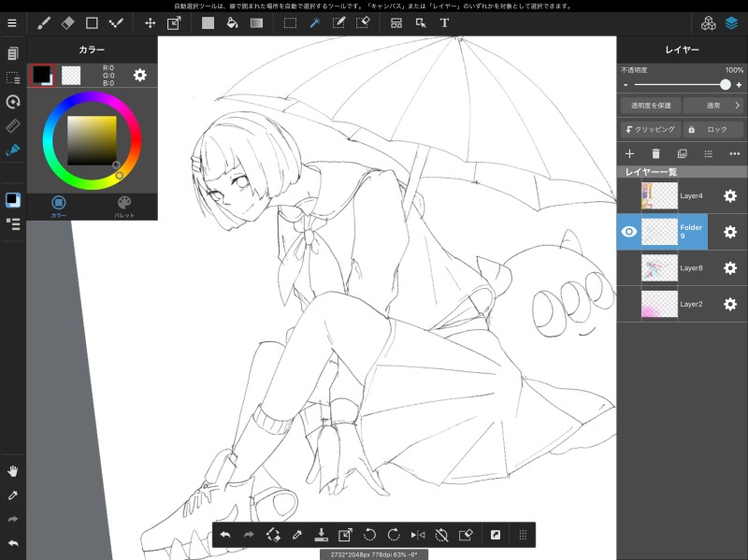Screen dimensions: 748x560
Task: Toggle visibility of Layer4
Action: click(629, 195)
